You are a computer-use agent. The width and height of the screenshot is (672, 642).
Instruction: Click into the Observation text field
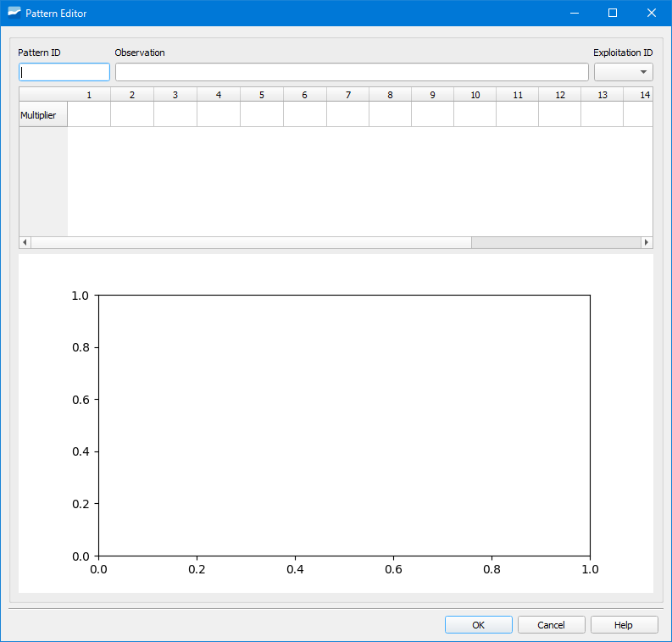point(352,72)
